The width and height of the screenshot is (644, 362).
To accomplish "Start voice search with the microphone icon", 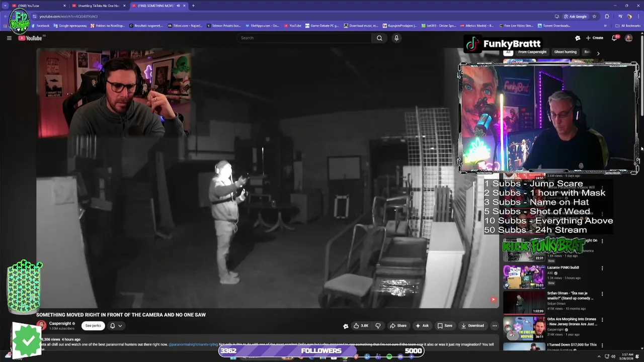I will (396, 38).
